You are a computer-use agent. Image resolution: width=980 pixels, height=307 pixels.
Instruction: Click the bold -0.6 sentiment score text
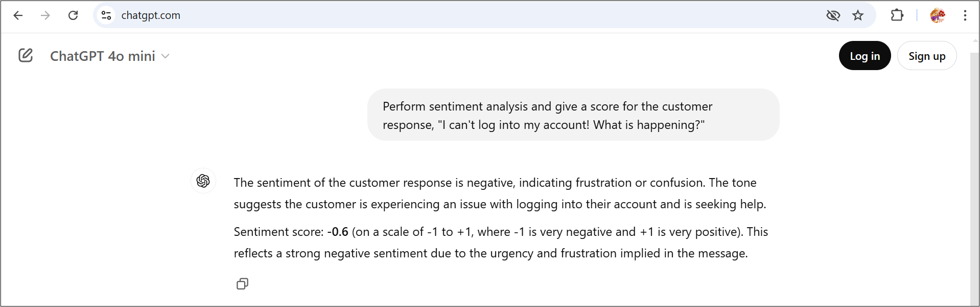pos(338,232)
